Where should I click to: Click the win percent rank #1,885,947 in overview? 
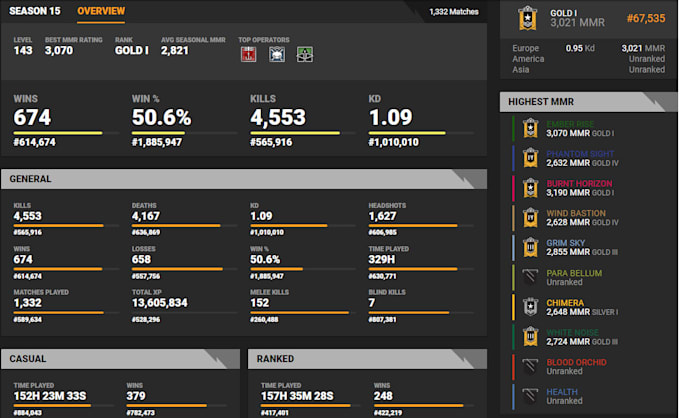(157, 142)
